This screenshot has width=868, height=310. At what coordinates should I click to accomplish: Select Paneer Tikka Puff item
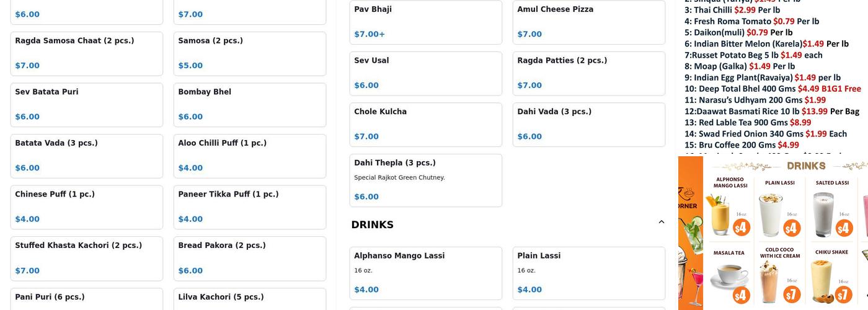(x=249, y=206)
